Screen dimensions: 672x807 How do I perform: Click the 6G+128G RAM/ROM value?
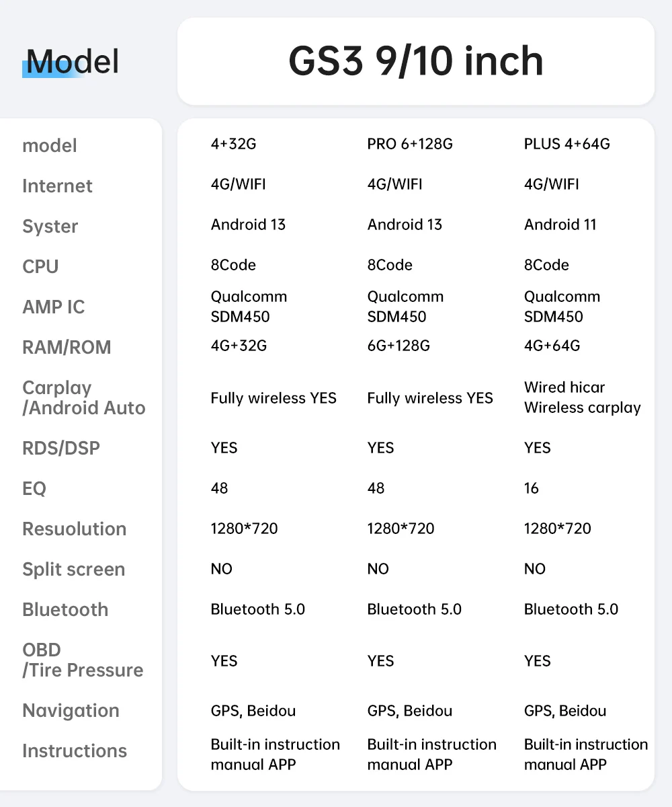click(398, 346)
